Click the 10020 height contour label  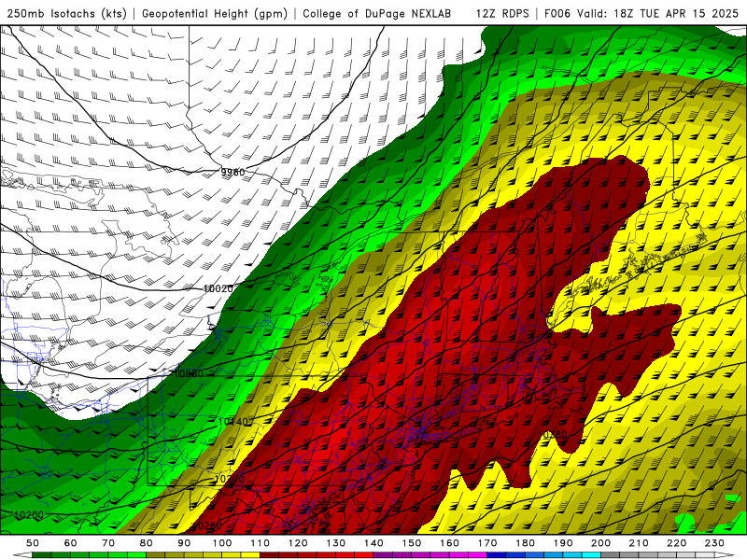click(x=218, y=288)
